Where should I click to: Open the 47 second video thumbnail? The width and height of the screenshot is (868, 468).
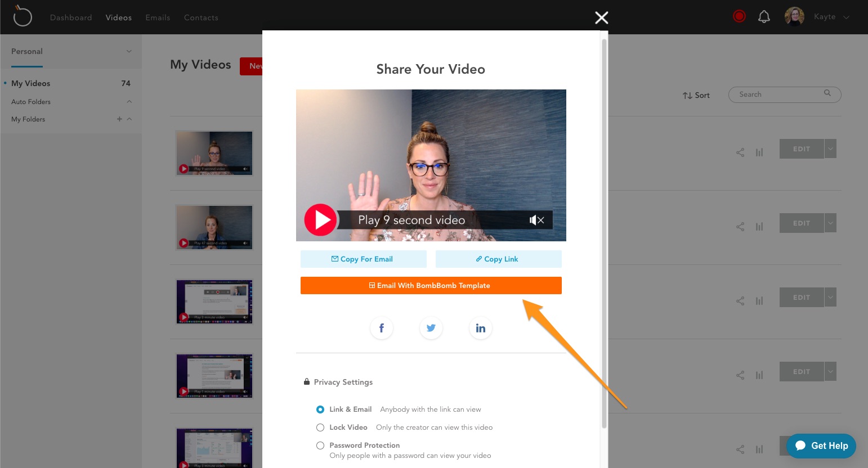(x=214, y=227)
